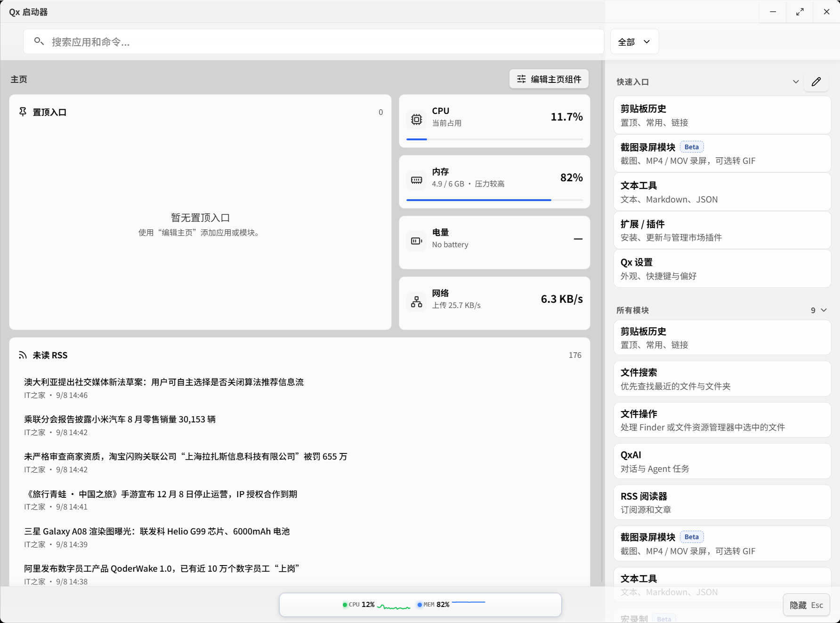Viewport: 840px width, 623px height.
Task: Click the 网络 6.3 KB/s card
Action: click(494, 303)
